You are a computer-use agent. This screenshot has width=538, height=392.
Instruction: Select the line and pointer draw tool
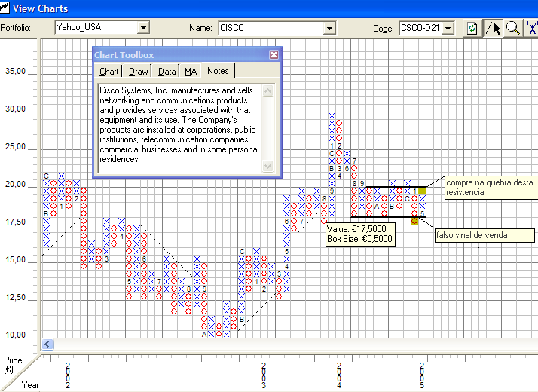pyautogui.click(x=493, y=28)
